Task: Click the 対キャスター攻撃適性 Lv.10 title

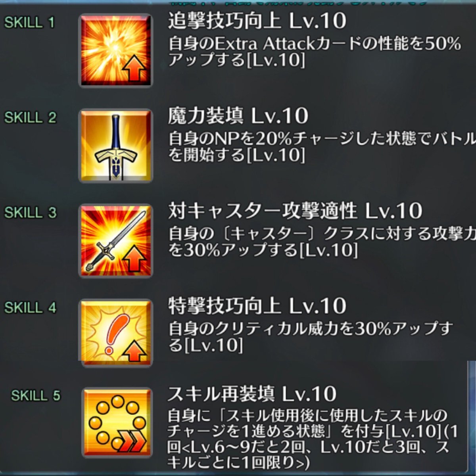Action: tap(295, 211)
